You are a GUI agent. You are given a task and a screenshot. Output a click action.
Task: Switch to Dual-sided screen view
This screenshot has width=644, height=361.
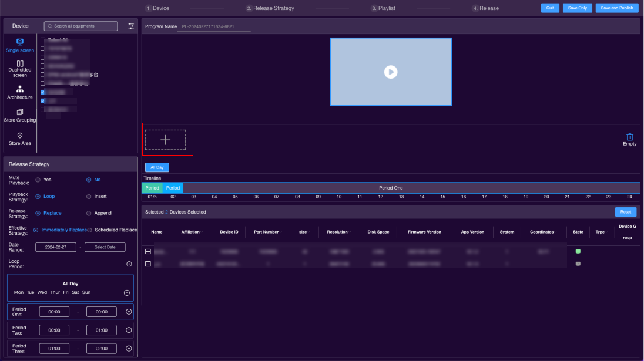[20, 69]
